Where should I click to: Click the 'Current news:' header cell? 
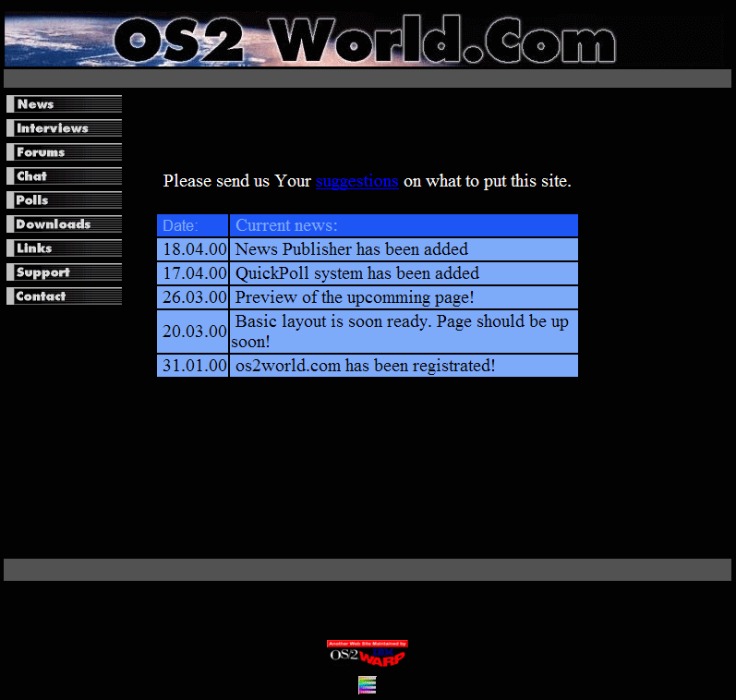click(x=404, y=225)
